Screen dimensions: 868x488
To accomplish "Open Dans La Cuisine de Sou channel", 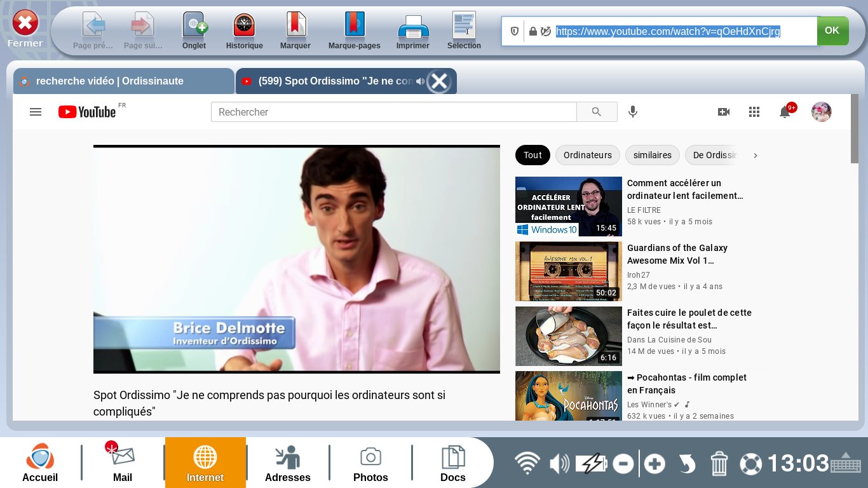I will 670,340.
